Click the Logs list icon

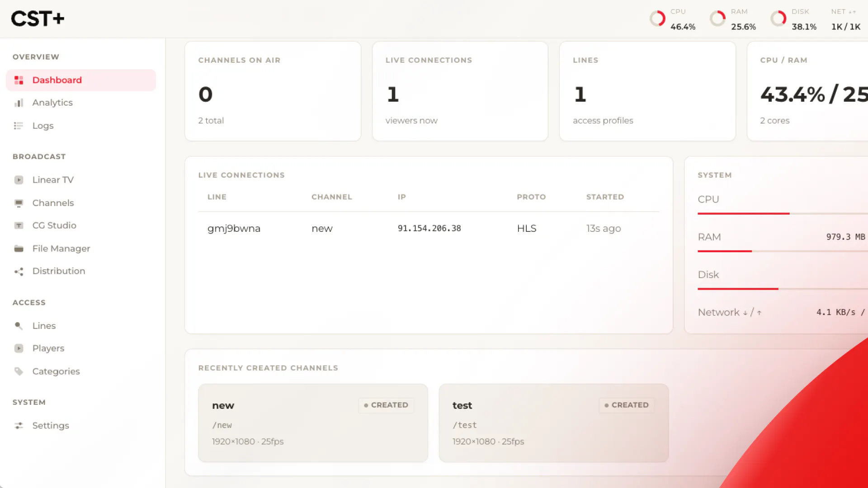click(19, 126)
